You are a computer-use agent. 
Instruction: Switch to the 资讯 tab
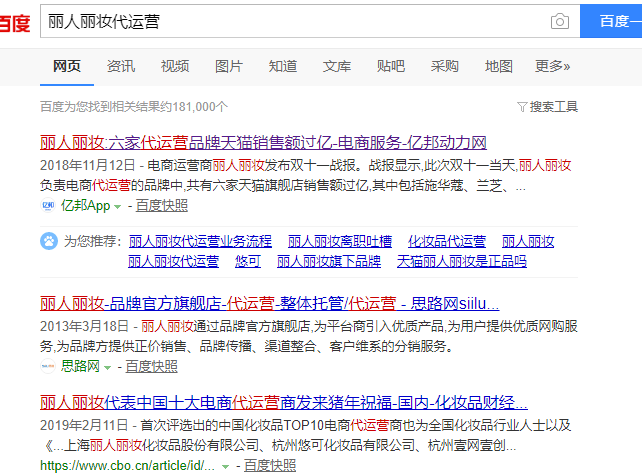coord(121,66)
